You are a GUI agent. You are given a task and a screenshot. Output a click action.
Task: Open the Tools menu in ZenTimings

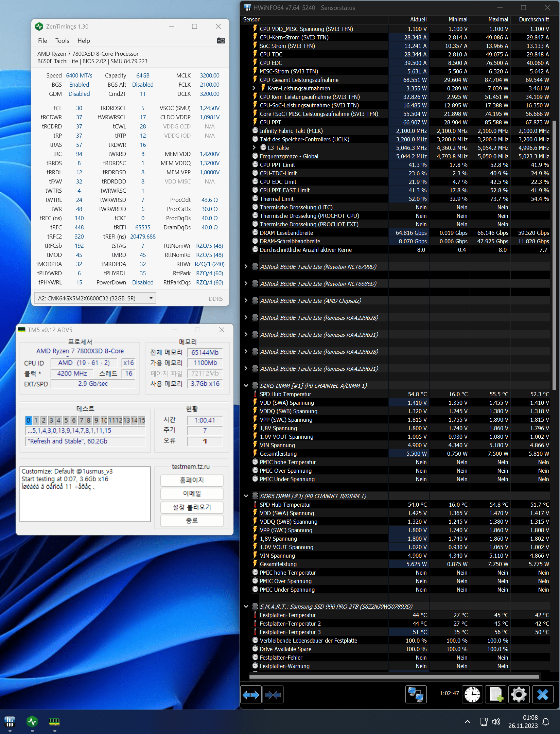pyautogui.click(x=62, y=41)
